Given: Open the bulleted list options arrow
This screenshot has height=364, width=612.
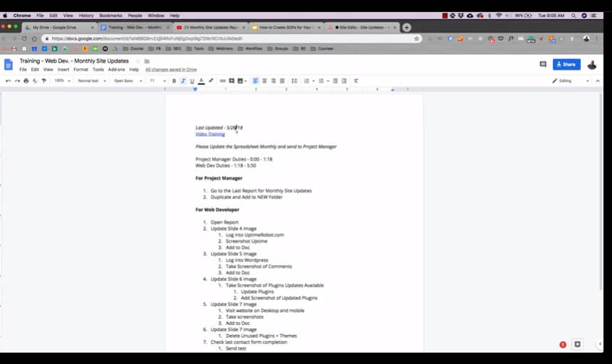Looking at the screenshot, I should click(x=328, y=81).
